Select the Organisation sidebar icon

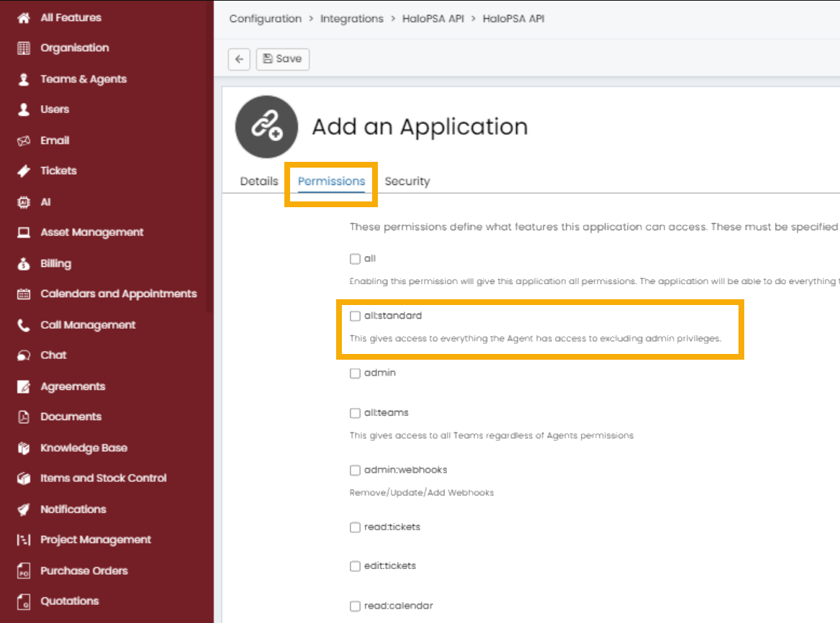[x=75, y=47]
